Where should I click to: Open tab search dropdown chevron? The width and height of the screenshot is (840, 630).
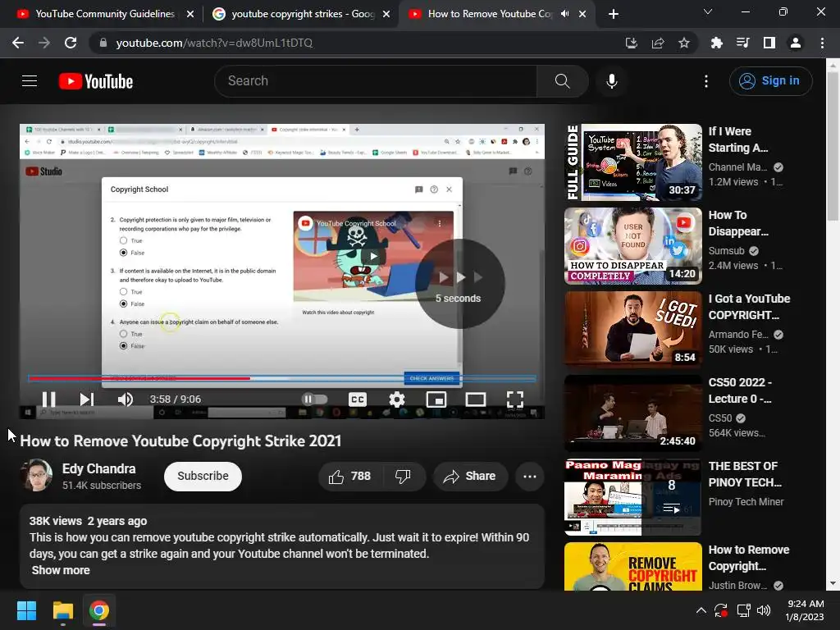(x=708, y=11)
